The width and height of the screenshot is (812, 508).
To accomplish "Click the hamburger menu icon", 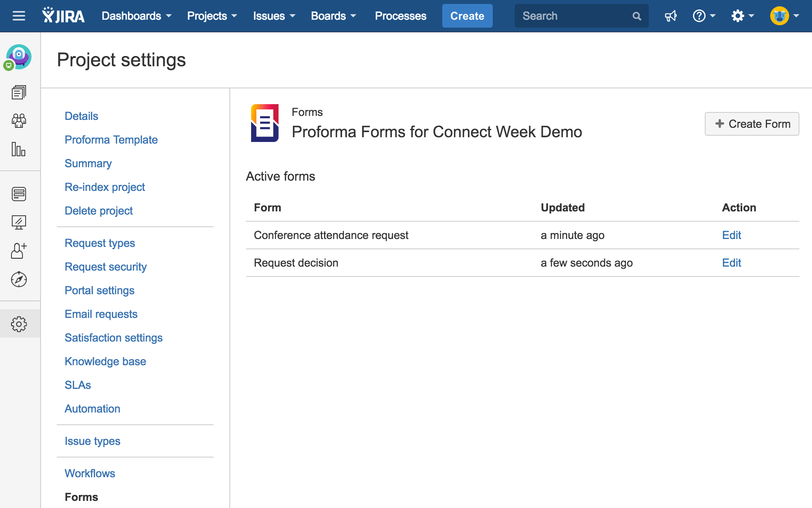I will (19, 16).
